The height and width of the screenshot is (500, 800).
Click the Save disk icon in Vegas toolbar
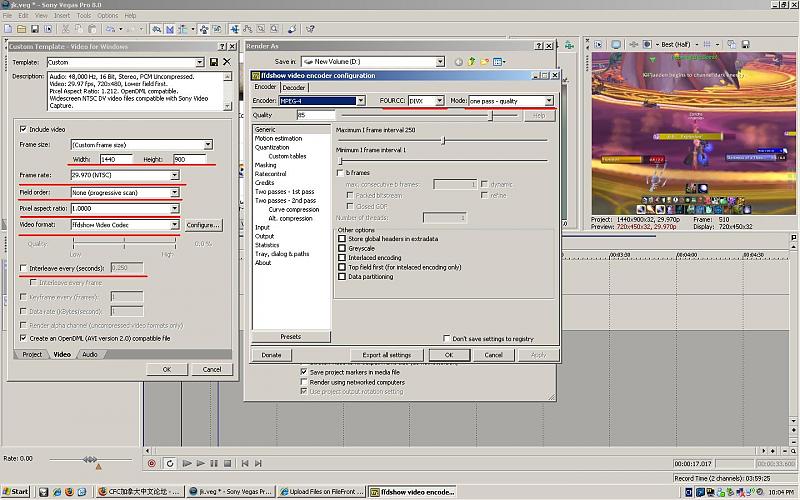coord(35,30)
